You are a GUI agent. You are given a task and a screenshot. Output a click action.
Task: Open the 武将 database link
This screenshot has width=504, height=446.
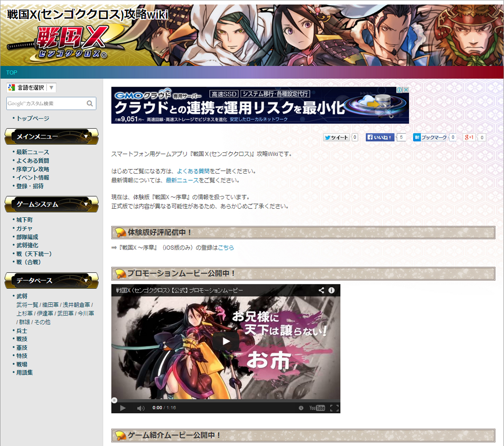coord(22,296)
